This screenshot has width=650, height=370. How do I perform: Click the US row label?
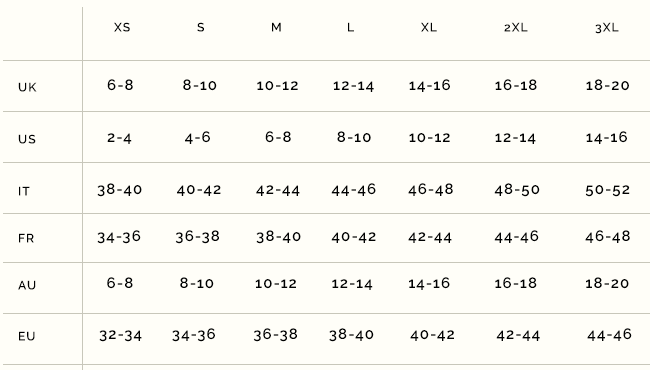[x=27, y=139]
